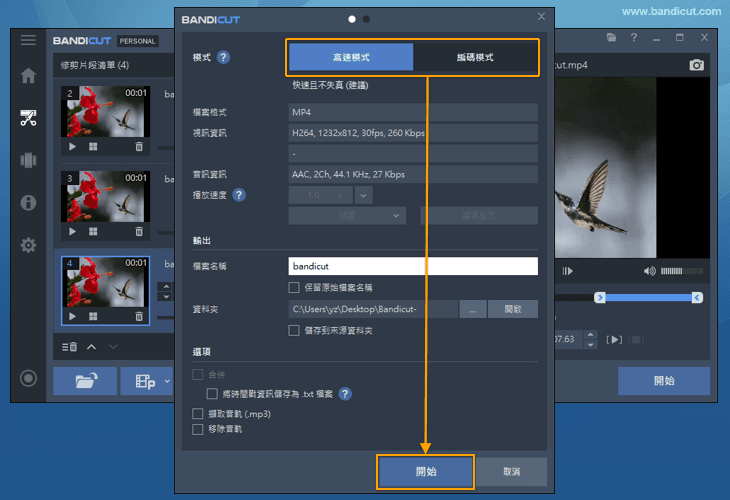
Task: Click the 開始 button in the dialog
Action: pyautogui.click(x=426, y=471)
